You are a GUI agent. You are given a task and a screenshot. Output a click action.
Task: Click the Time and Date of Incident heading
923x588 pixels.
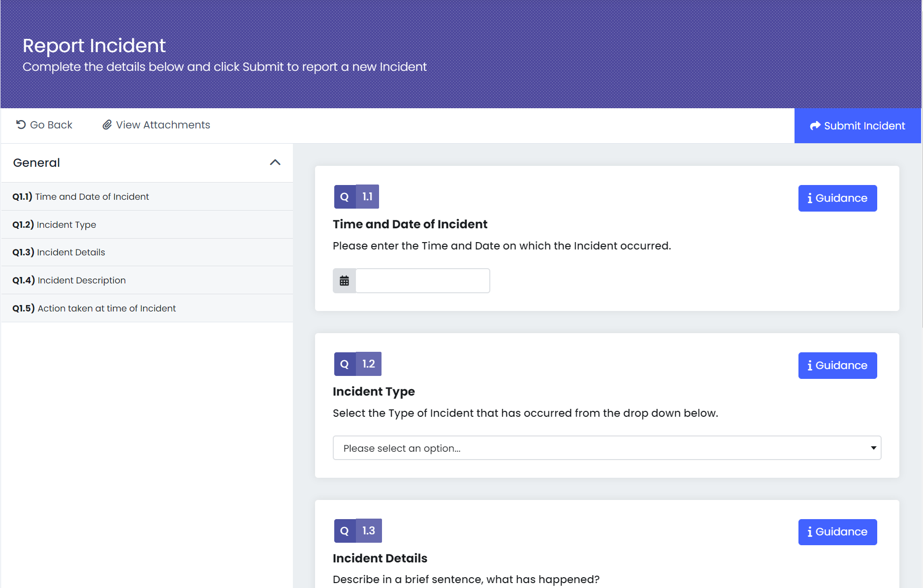(x=410, y=224)
